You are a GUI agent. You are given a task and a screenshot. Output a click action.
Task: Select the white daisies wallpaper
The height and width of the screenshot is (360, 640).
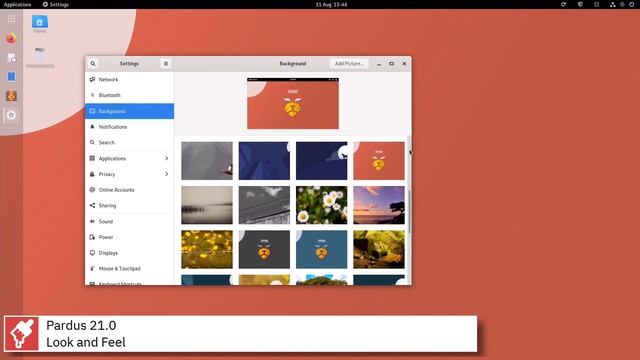point(322,205)
